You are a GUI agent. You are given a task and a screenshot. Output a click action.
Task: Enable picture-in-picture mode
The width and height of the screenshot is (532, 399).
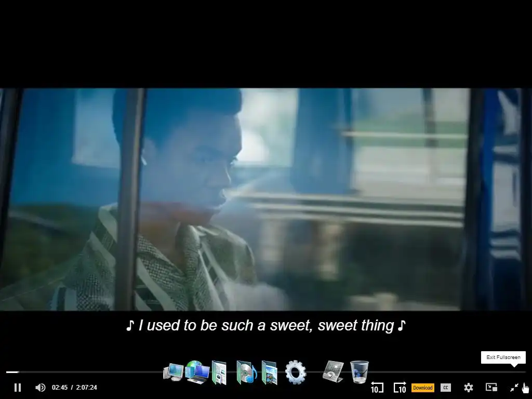(x=491, y=387)
